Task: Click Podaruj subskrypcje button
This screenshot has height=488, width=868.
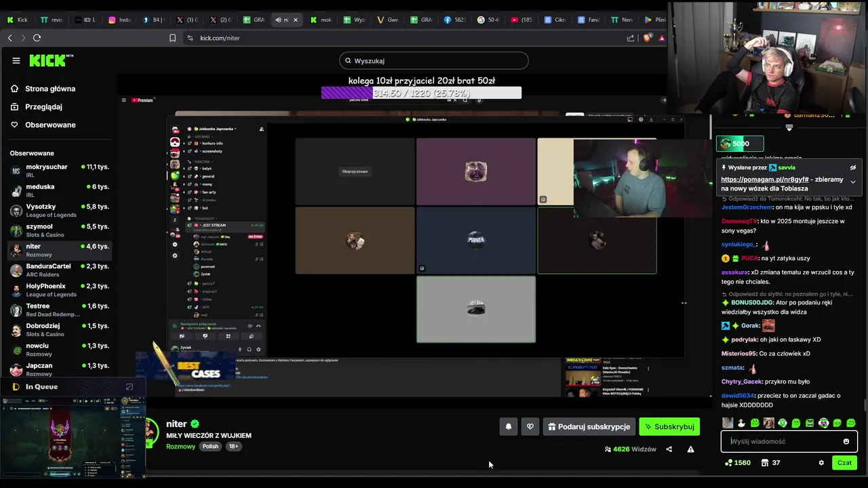Action: click(589, 426)
